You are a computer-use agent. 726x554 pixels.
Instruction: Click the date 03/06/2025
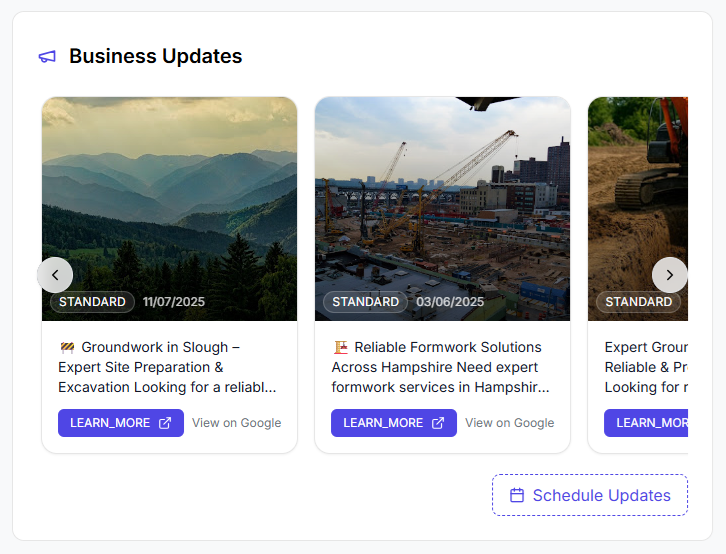(x=450, y=302)
